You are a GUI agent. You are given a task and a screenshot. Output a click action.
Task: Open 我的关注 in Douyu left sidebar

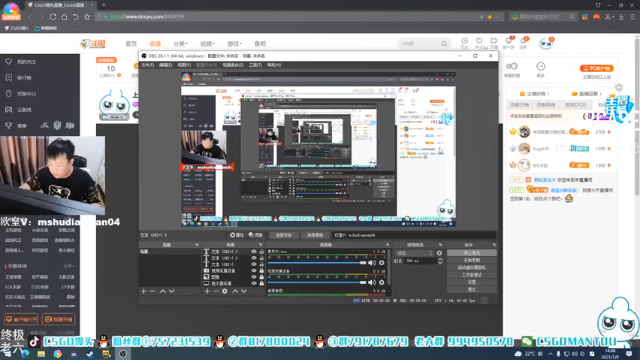[27, 62]
